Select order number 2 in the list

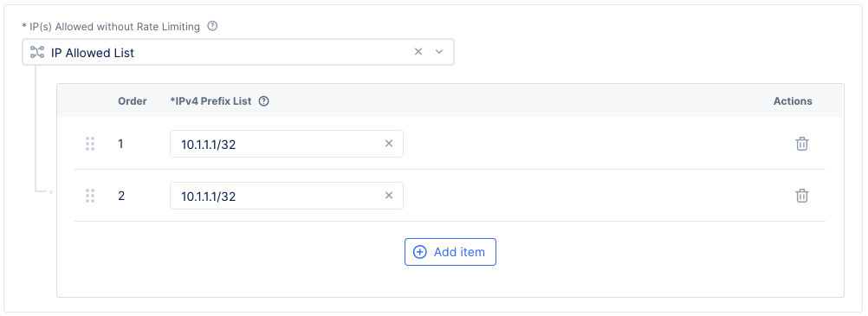121,196
